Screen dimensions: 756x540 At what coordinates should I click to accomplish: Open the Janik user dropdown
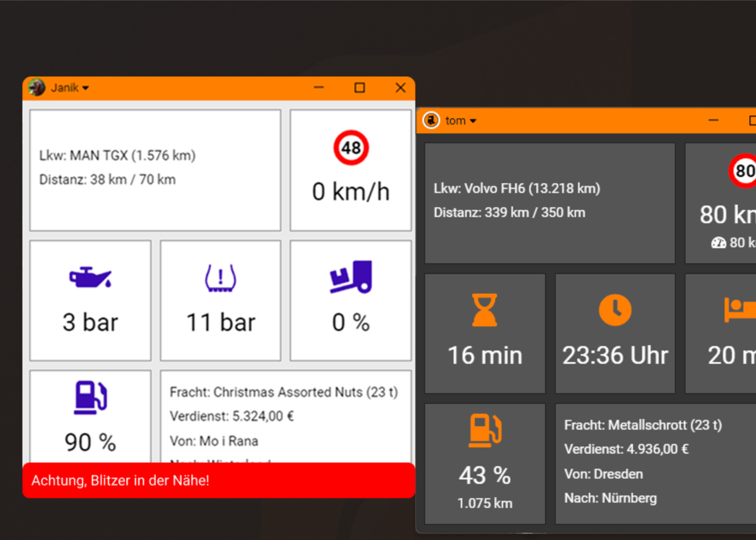pyautogui.click(x=70, y=87)
